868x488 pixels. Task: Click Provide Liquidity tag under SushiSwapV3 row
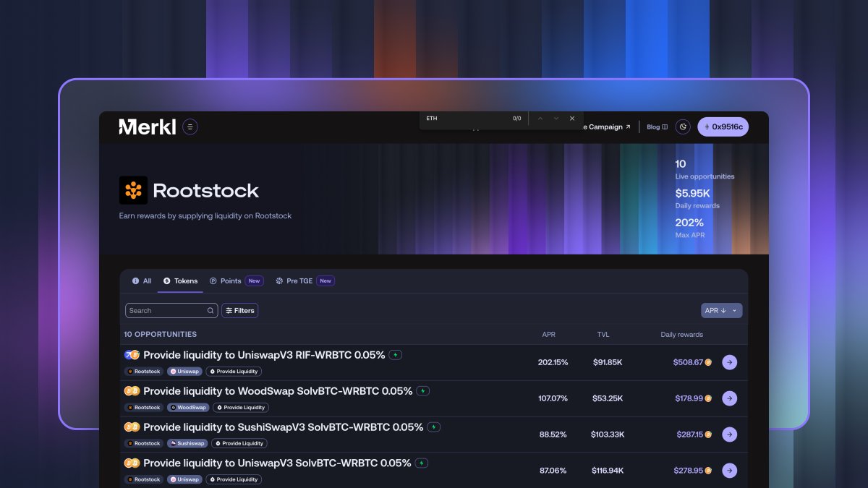239,444
